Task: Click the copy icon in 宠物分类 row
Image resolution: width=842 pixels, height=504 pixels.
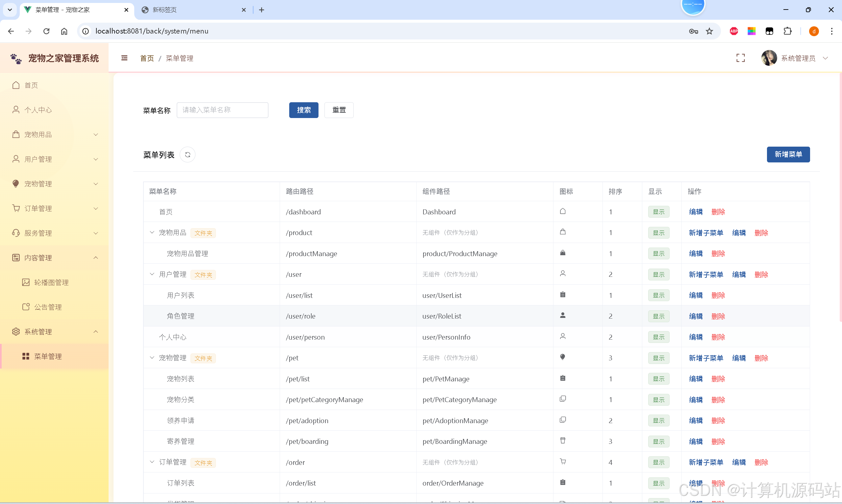Action: [x=563, y=399]
